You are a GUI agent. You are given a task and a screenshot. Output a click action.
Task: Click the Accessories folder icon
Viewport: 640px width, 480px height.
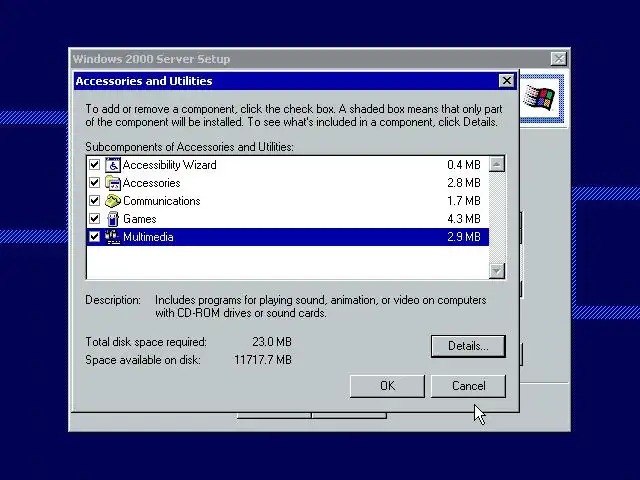coord(113,183)
